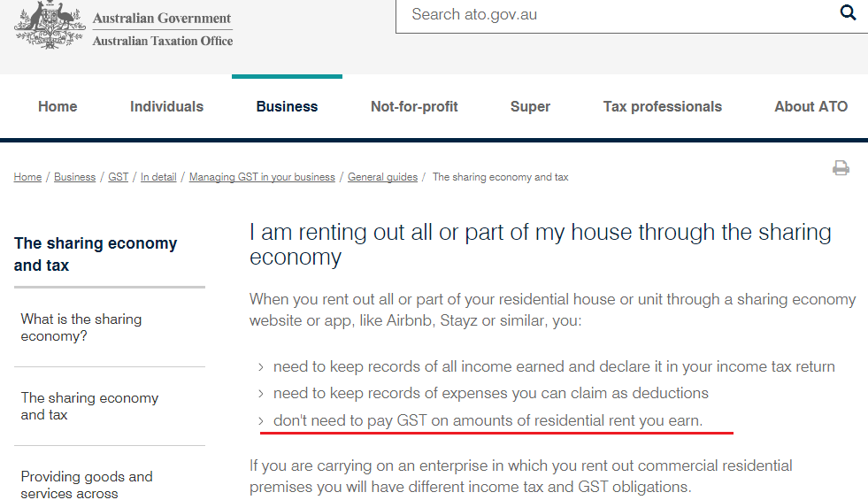This screenshot has height=500, width=868.
Task: Open the General guides breadcrumb link
Action: [382, 177]
